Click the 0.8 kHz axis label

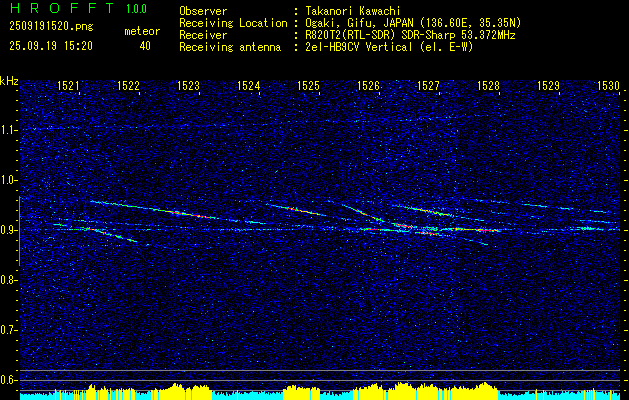coord(9,280)
